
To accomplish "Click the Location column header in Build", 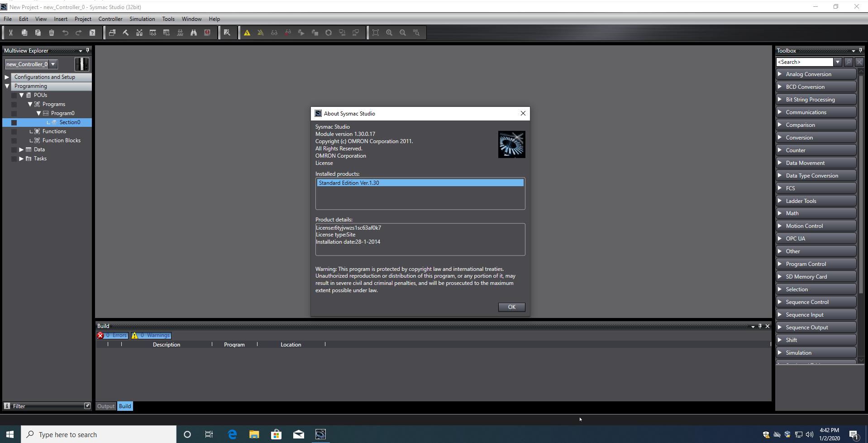I will 291,345.
